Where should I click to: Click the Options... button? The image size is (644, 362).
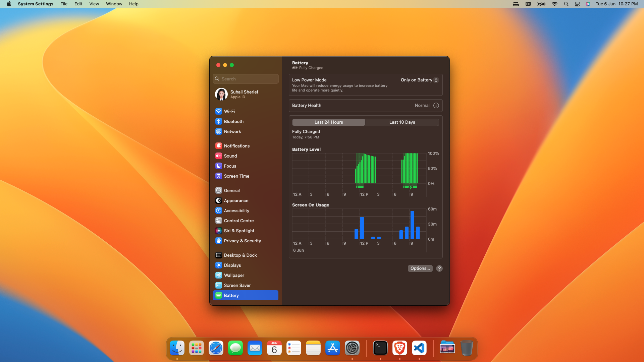[x=420, y=268]
